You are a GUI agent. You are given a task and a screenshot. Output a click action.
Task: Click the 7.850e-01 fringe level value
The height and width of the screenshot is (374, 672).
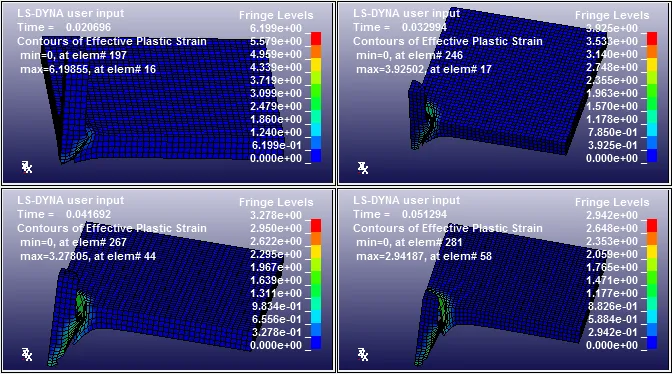[x=612, y=132]
